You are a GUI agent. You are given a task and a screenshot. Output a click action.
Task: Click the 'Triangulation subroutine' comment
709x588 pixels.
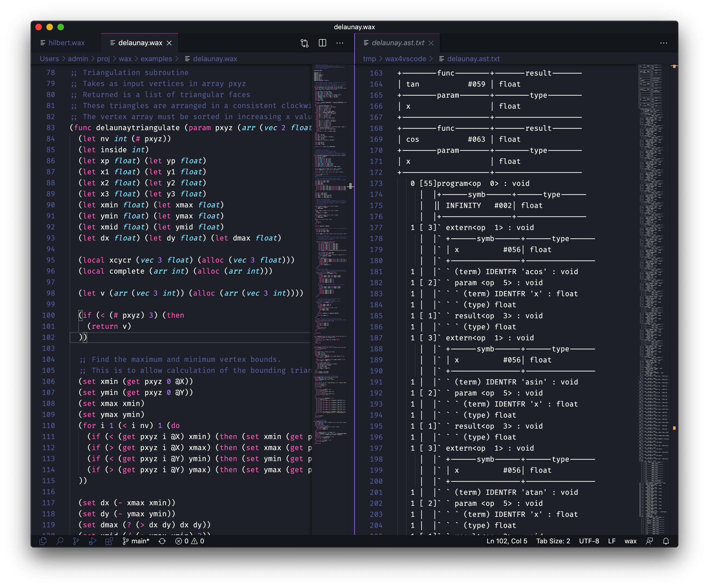[x=130, y=73]
